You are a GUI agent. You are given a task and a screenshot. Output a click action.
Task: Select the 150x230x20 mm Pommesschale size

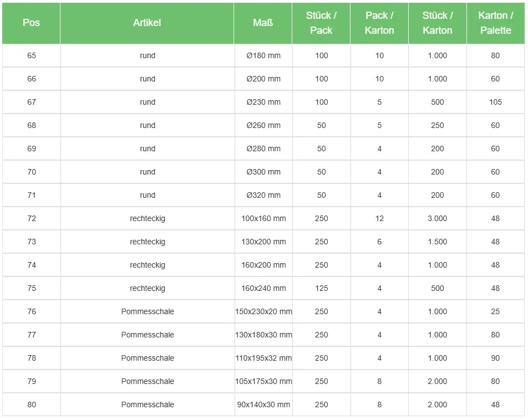[263, 311]
